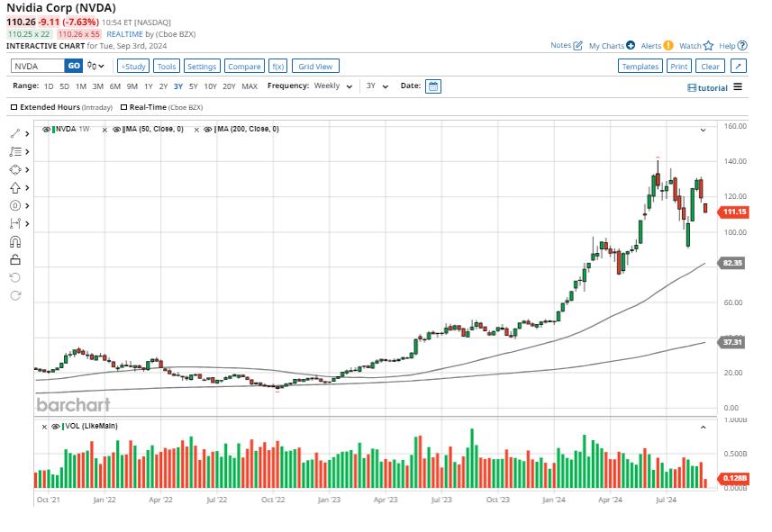Open the Frequency Weekly dropdown
The image size is (772, 532).
334,86
